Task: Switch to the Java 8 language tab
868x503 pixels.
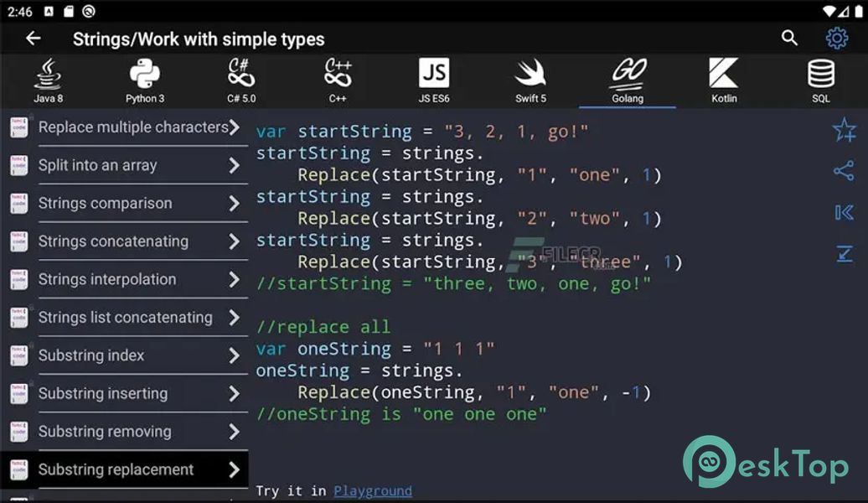Action: [48, 80]
